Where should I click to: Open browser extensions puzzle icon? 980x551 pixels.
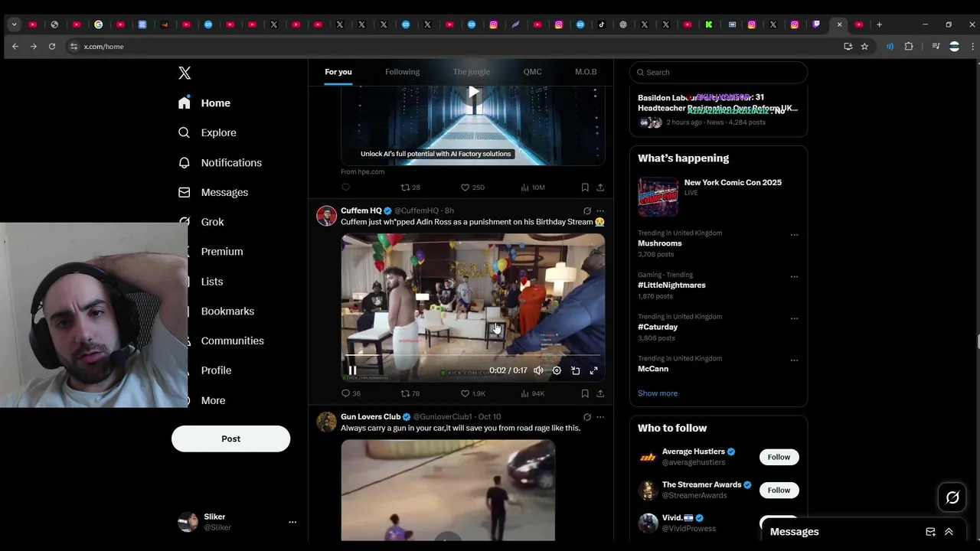pyautogui.click(x=909, y=47)
